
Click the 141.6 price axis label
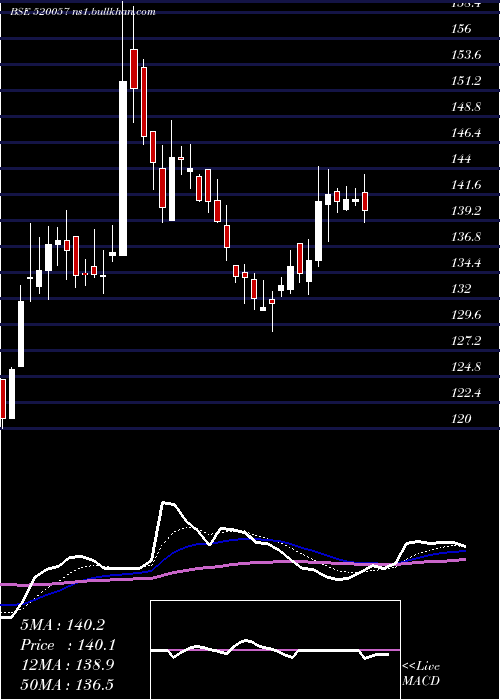click(466, 185)
